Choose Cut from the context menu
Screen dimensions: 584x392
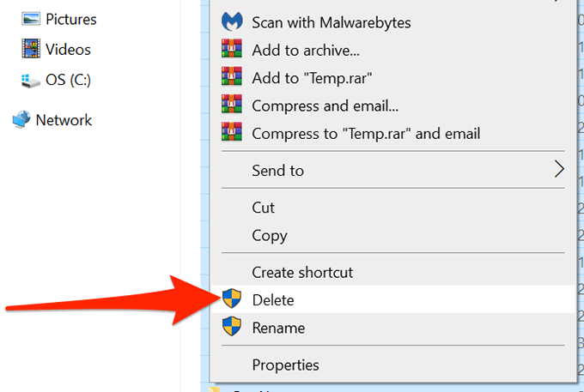pyautogui.click(x=264, y=208)
